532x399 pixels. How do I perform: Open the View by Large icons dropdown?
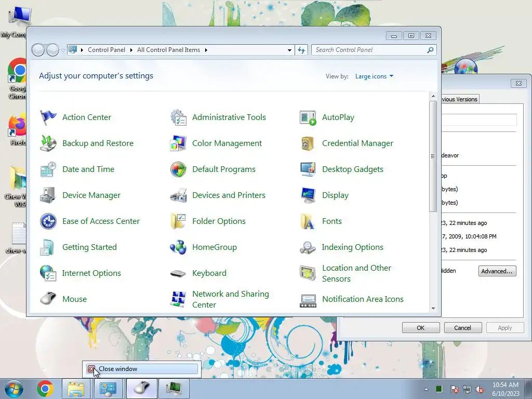click(x=374, y=76)
